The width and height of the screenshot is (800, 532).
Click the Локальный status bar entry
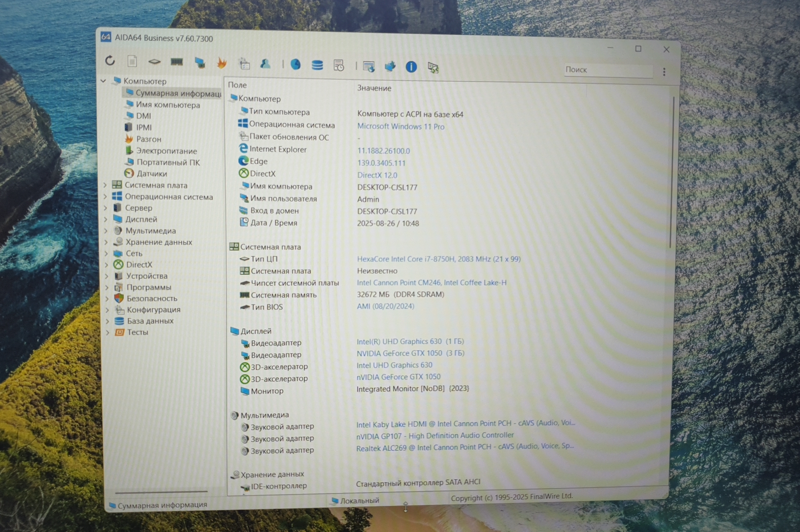point(355,500)
